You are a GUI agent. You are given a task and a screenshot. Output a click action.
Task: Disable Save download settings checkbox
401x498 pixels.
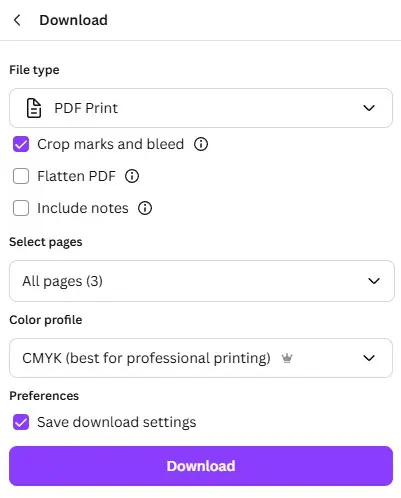(21, 422)
